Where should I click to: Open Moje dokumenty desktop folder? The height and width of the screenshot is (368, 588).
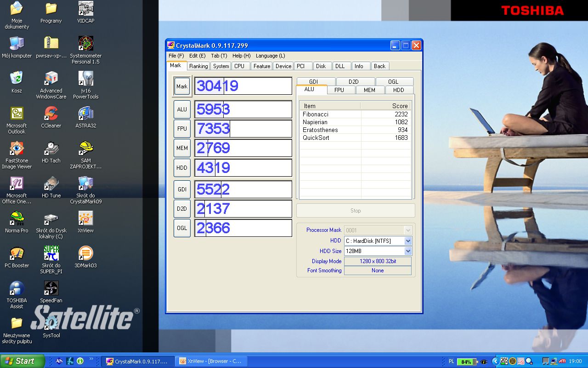coord(17,15)
